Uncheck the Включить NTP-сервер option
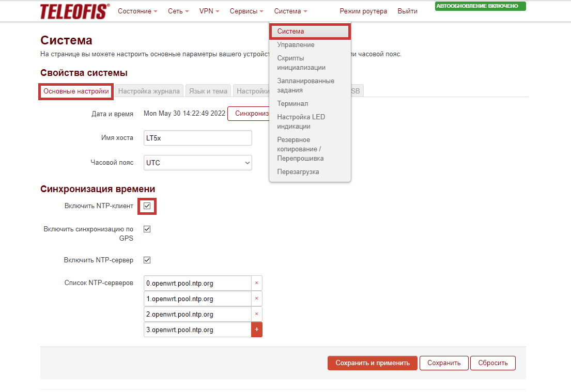This screenshot has width=571, height=392. coord(147,260)
